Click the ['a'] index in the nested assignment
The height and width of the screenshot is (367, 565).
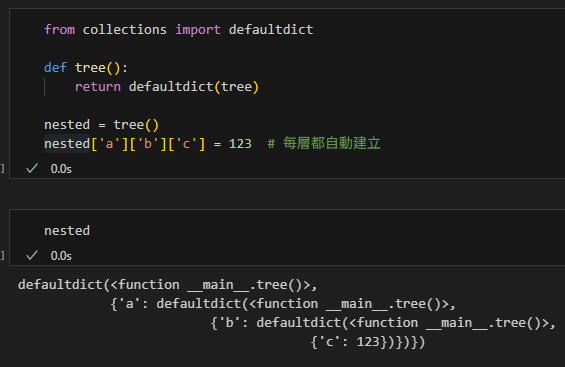click(110, 144)
